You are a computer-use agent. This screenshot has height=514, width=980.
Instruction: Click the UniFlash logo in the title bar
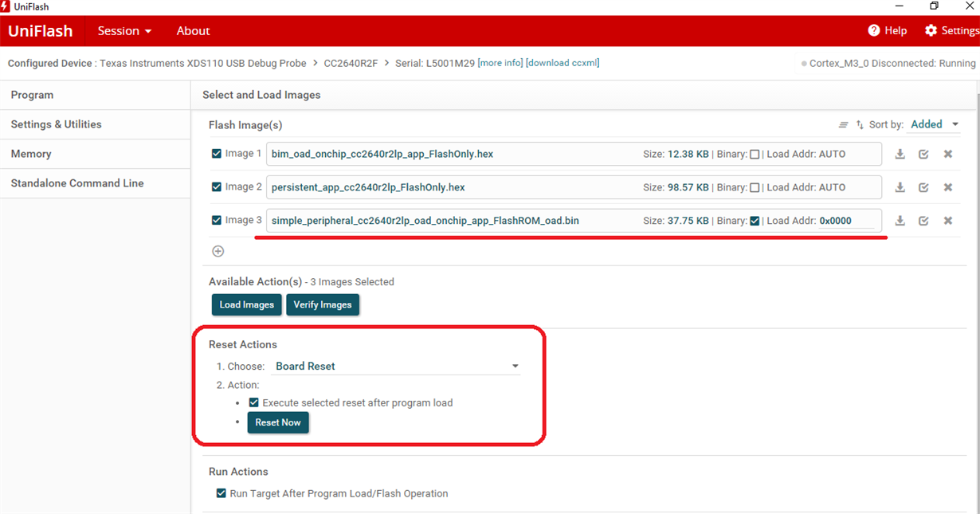6,6
